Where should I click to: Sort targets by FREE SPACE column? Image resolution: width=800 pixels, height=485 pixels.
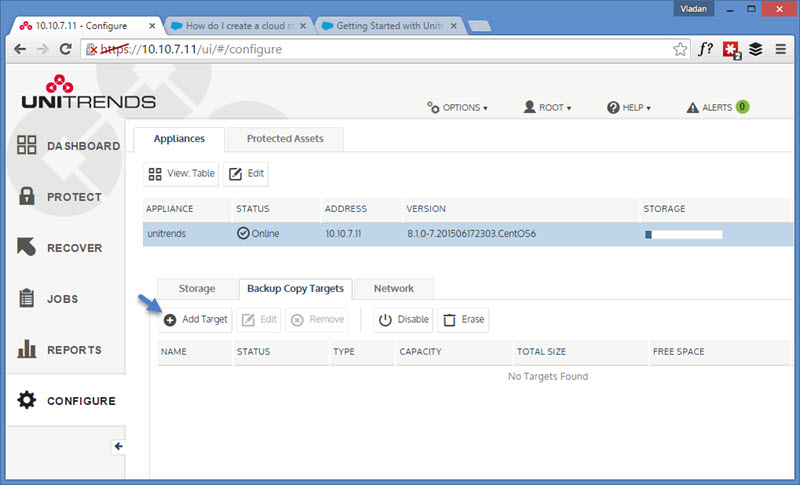pos(679,351)
